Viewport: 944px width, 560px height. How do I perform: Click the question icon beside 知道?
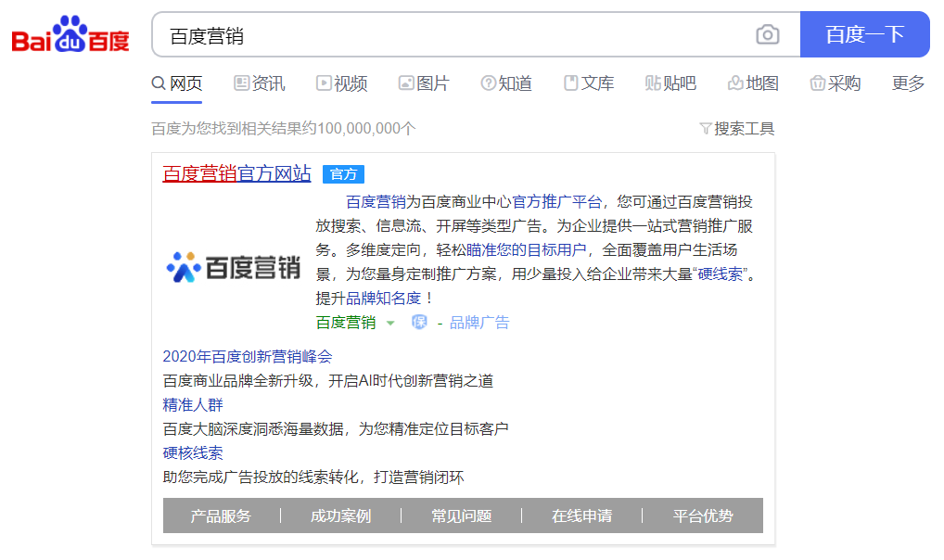pyautogui.click(x=489, y=83)
